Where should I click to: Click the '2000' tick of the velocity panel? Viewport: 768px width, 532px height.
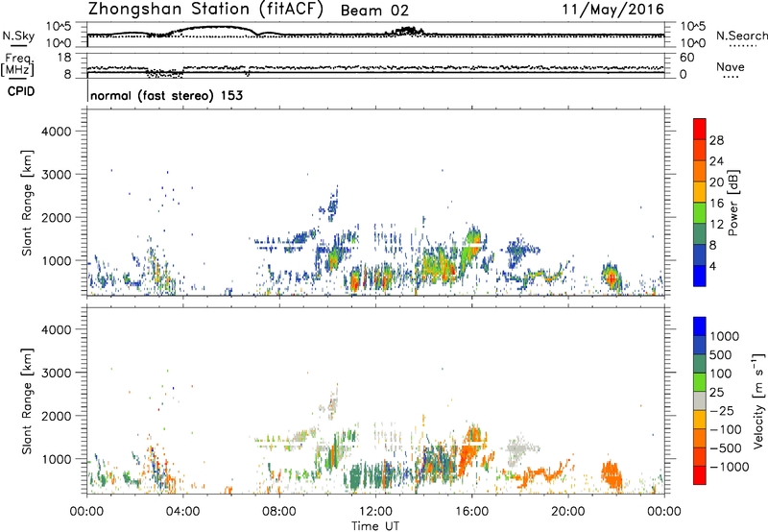(x=57, y=416)
